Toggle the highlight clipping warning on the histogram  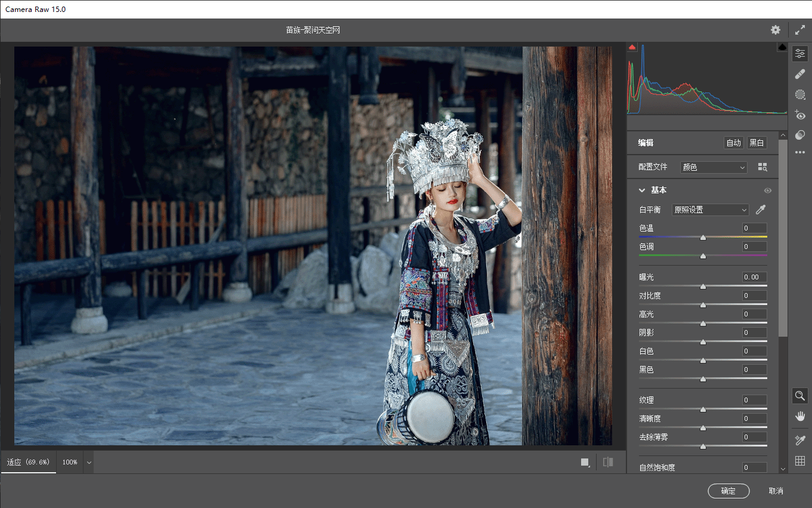click(782, 46)
